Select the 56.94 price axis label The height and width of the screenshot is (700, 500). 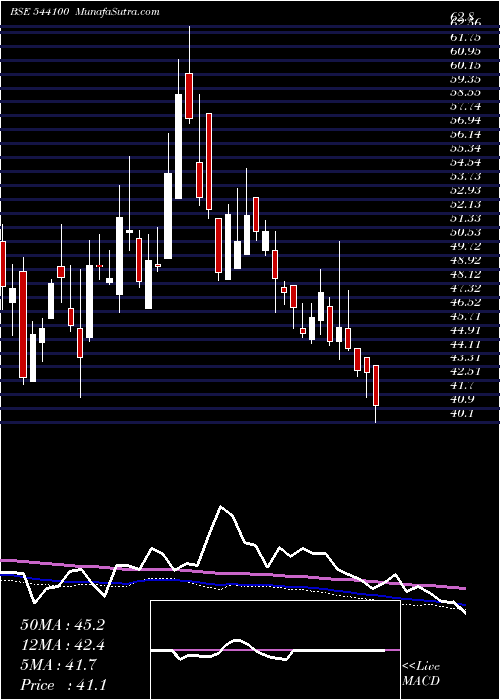(x=465, y=121)
